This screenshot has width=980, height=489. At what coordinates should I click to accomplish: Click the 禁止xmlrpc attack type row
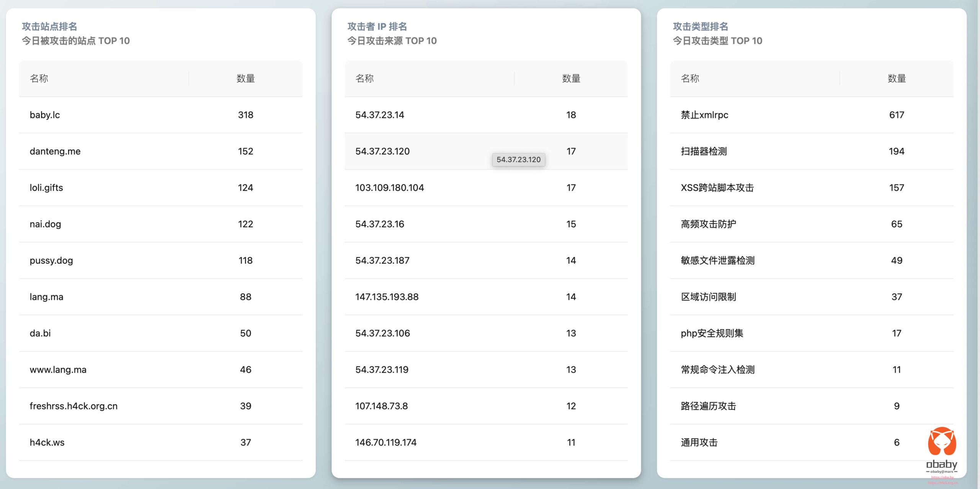(704, 115)
